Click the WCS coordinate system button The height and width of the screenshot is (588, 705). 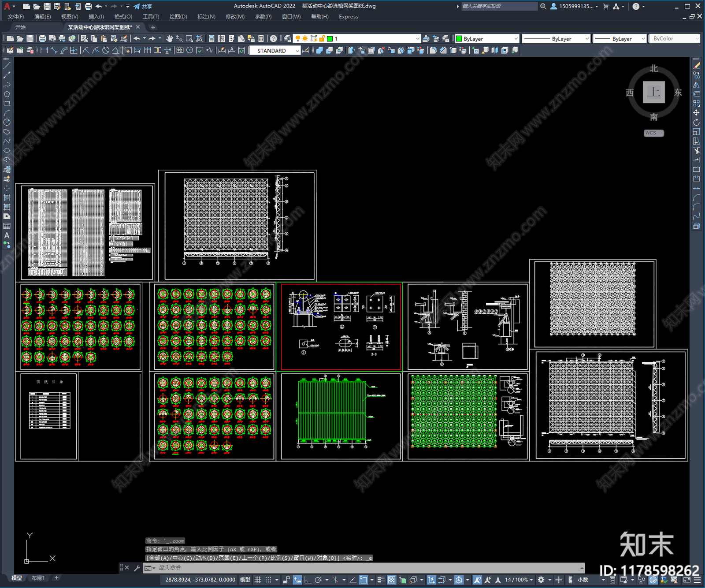653,133
